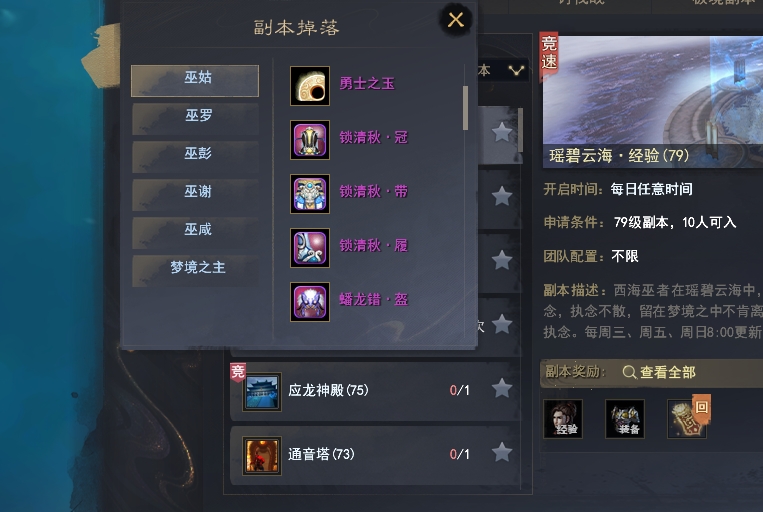Image resolution: width=763 pixels, height=512 pixels.
Task: Switch to the 巫罗 boss tab
Action: 196,119
